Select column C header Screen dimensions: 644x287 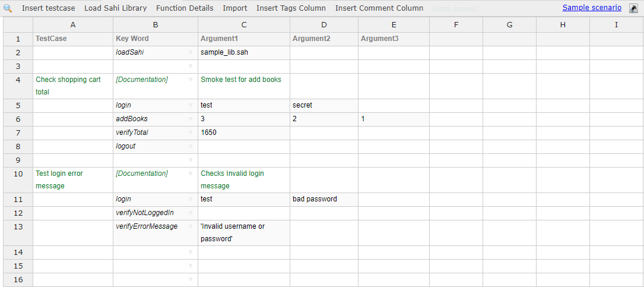244,24
